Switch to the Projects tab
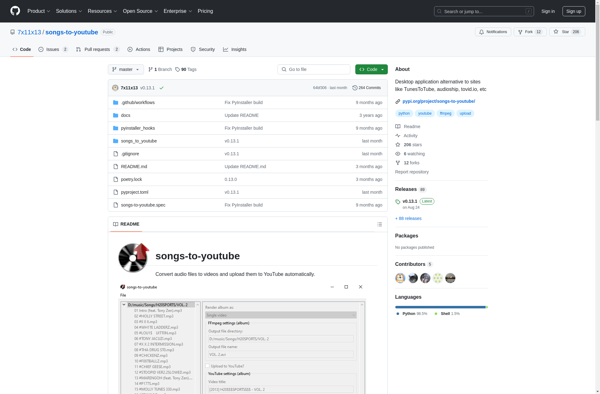The width and height of the screenshot is (600, 394). click(170, 49)
